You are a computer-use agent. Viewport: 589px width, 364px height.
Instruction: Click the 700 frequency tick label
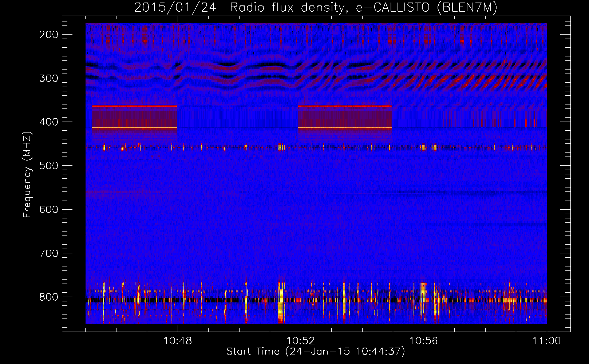[49, 253]
